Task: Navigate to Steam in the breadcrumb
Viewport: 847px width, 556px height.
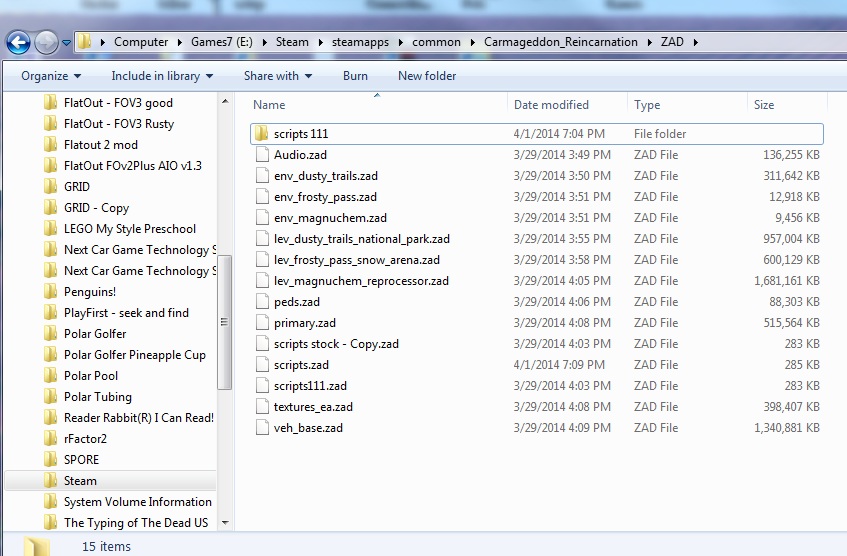Action: 292,42
